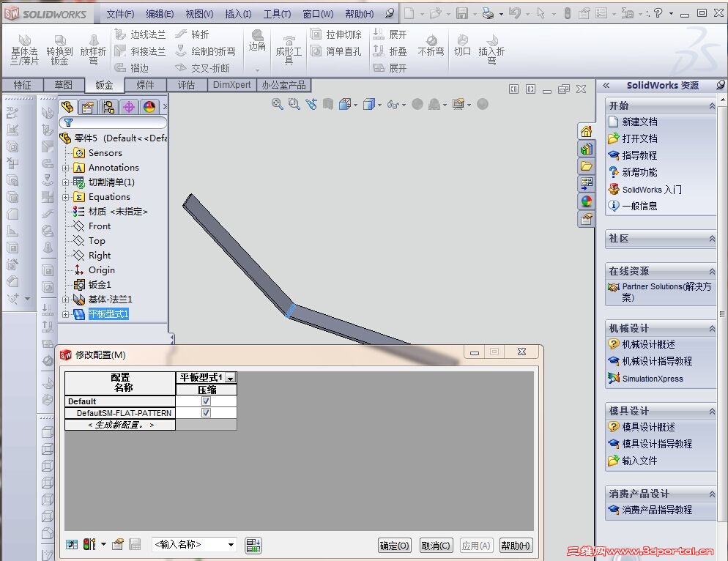Open the FeatureManager design tree tab icon

click(68, 108)
